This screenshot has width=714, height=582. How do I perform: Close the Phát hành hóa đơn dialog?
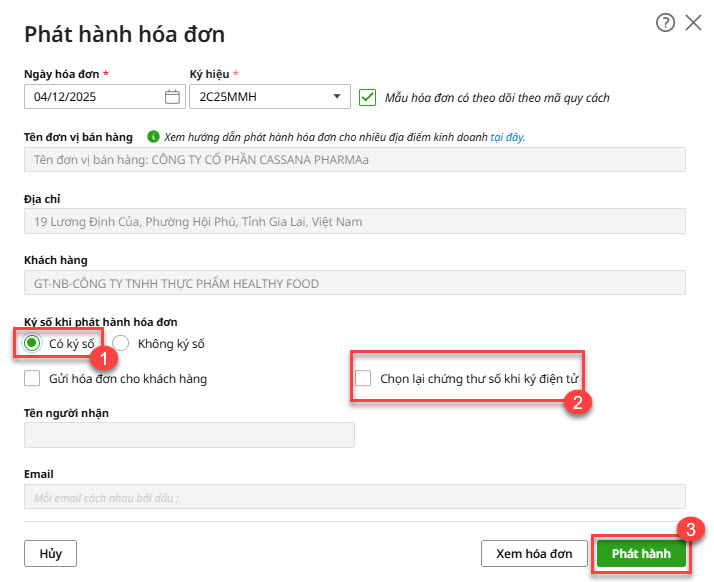point(693,23)
